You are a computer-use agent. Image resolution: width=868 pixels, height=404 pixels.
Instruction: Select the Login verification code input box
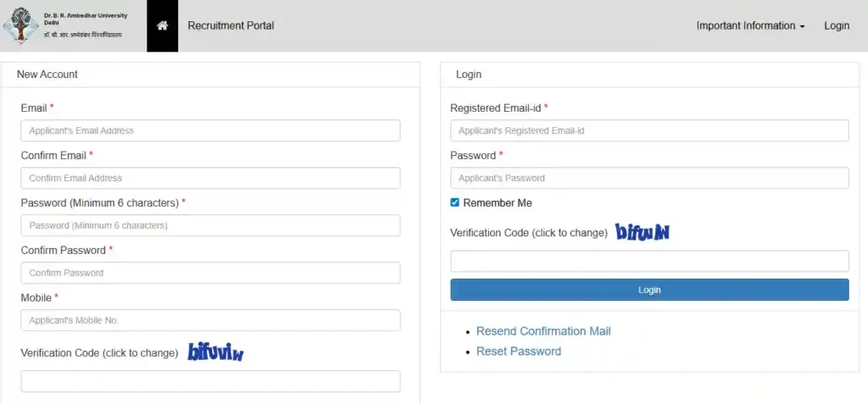point(649,261)
